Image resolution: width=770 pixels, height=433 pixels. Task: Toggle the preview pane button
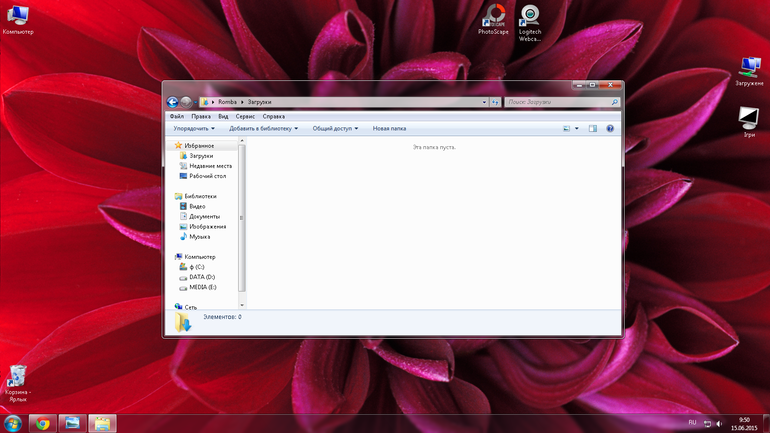pos(592,129)
